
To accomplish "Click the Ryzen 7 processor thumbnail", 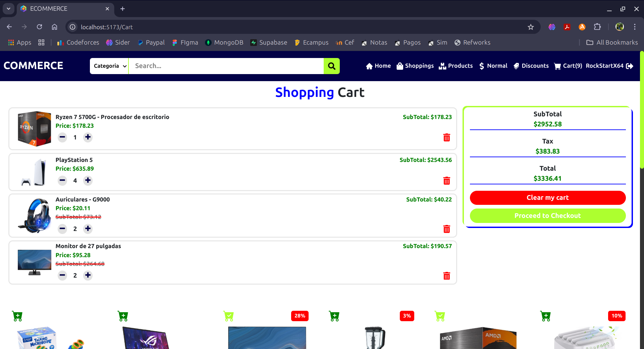I will 35,129.
